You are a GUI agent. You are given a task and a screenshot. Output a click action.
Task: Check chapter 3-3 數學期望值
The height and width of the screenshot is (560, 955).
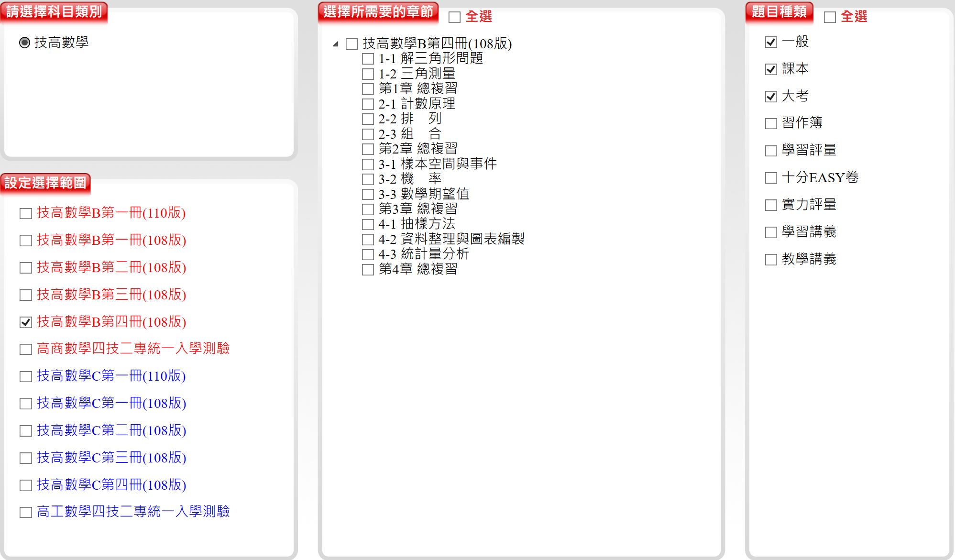coord(368,195)
